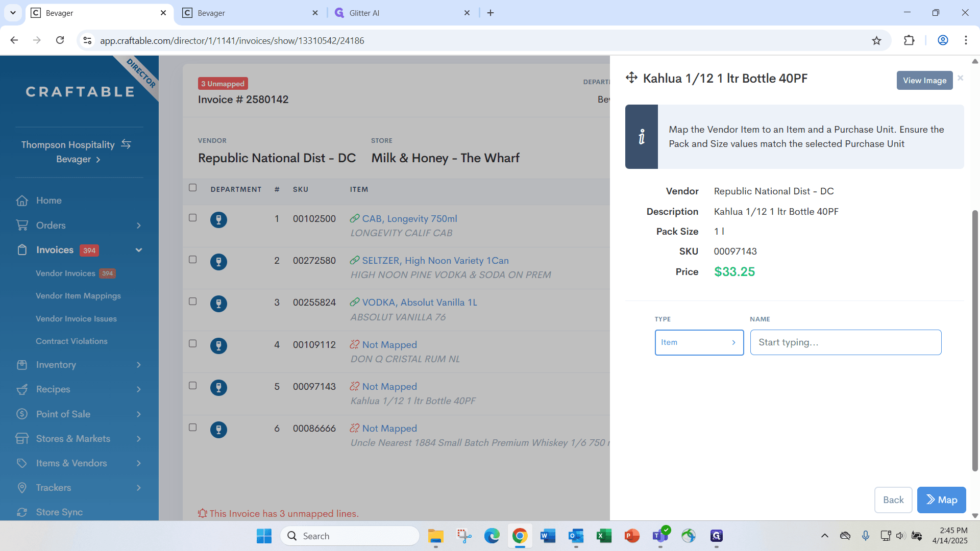980x551 pixels.
Task: Expand the Trackers menu chevron
Action: tap(139, 488)
